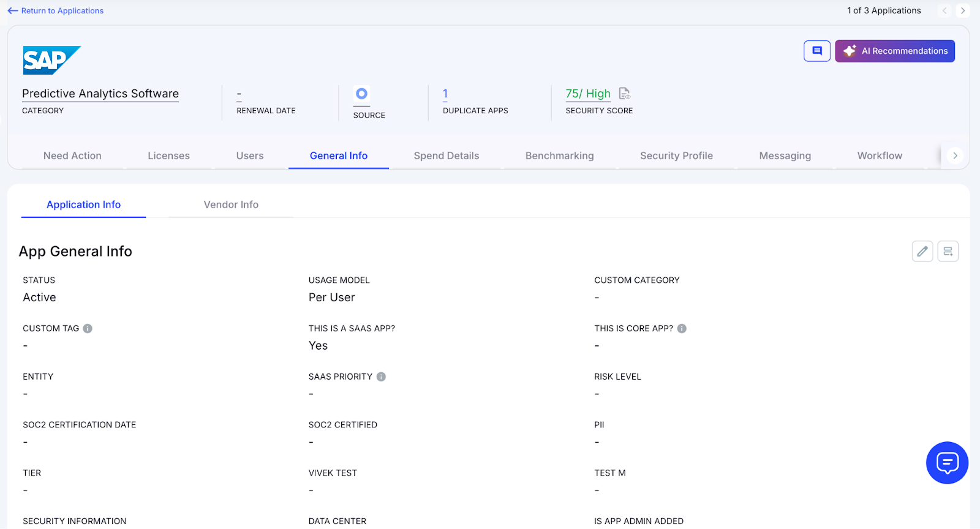Click Custom Tag info icon
The image size is (980, 529).
click(88, 329)
